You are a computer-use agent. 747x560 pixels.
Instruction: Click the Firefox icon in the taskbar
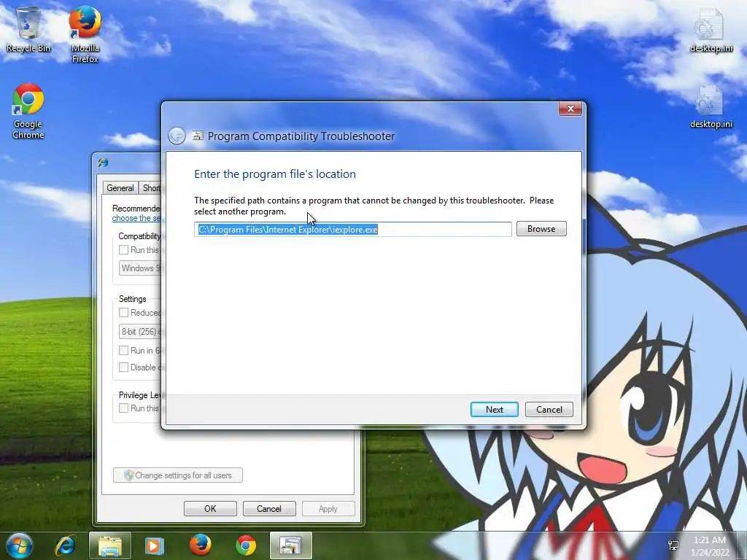click(200, 545)
